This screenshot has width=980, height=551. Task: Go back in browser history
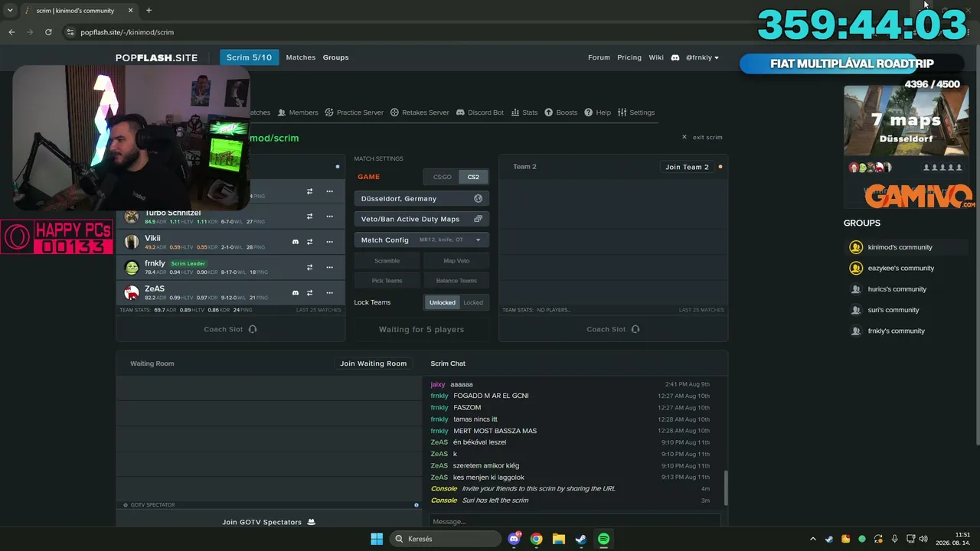pos(11,32)
